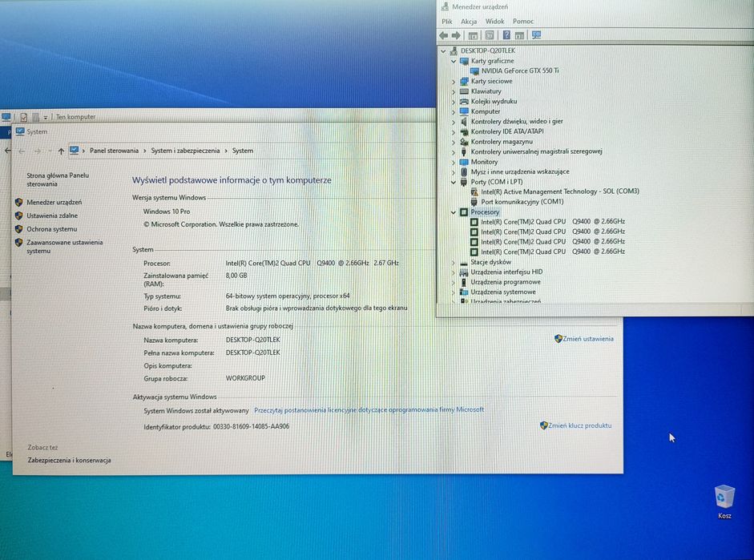The height and width of the screenshot is (560, 754).
Task: Click the computer icon in System address bar
Action: tap(74, 151)
